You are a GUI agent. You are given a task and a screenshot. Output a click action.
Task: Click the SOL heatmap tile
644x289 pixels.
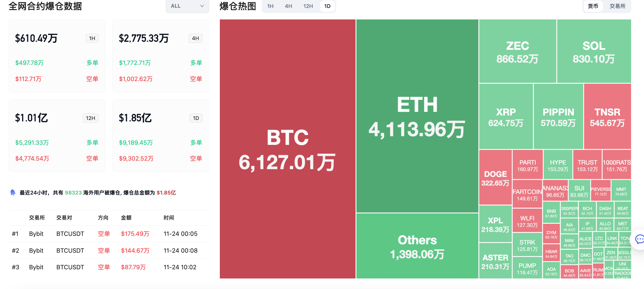click(594, 51)
